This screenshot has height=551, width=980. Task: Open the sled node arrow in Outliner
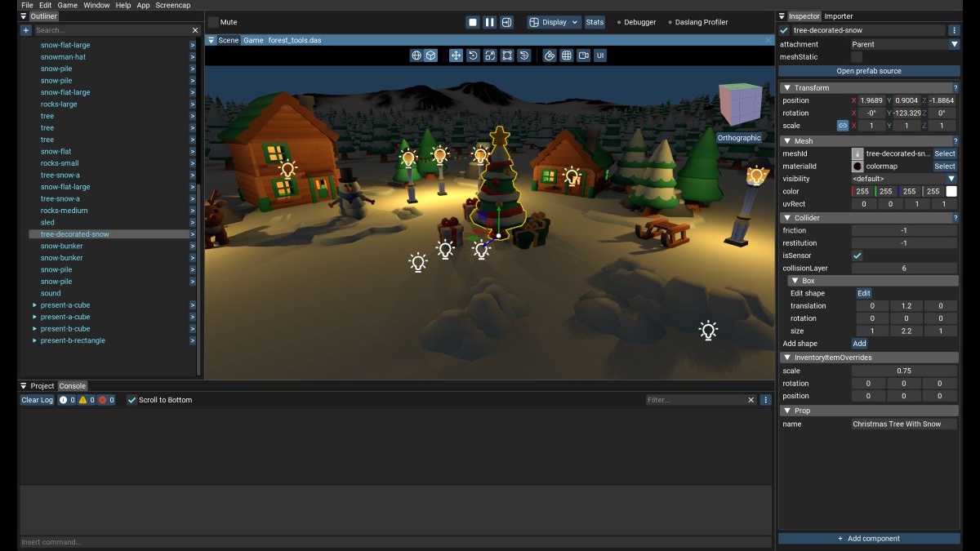click(x=193, y=222)
